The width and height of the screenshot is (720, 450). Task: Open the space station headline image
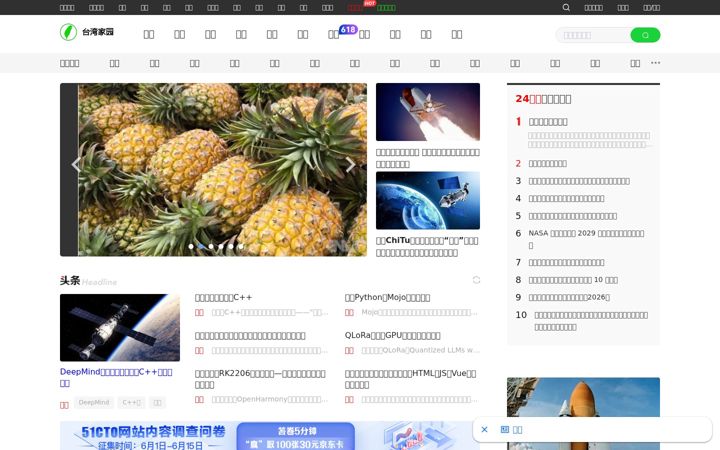pyautogui.click(x=120, y=328)
